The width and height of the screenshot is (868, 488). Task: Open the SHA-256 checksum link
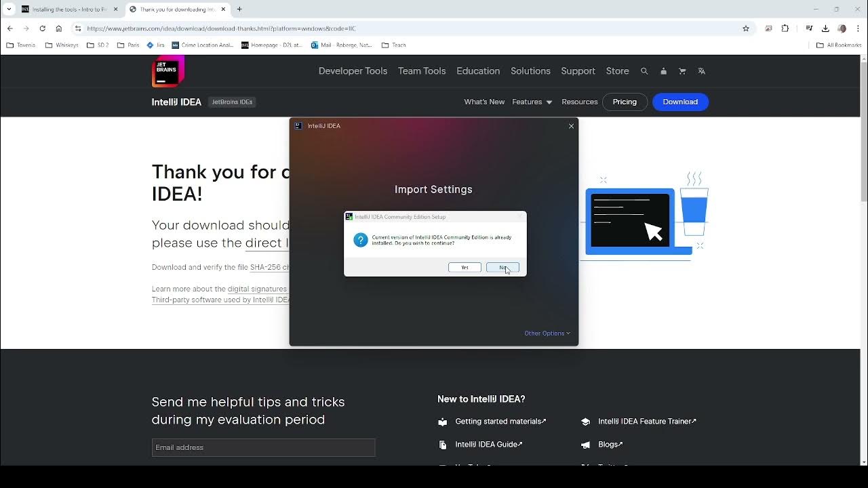pos(270,268)
